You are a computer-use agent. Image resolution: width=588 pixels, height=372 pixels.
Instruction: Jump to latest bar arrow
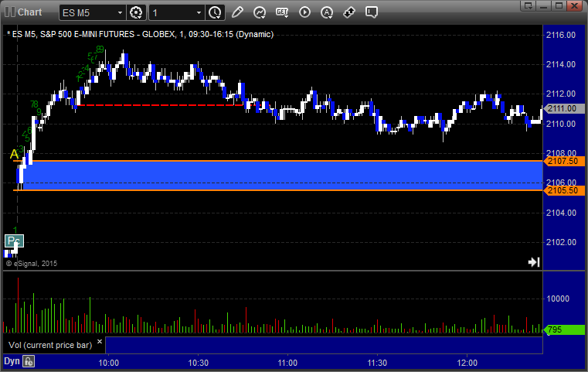pyautogui.click(x=533, y=262)
